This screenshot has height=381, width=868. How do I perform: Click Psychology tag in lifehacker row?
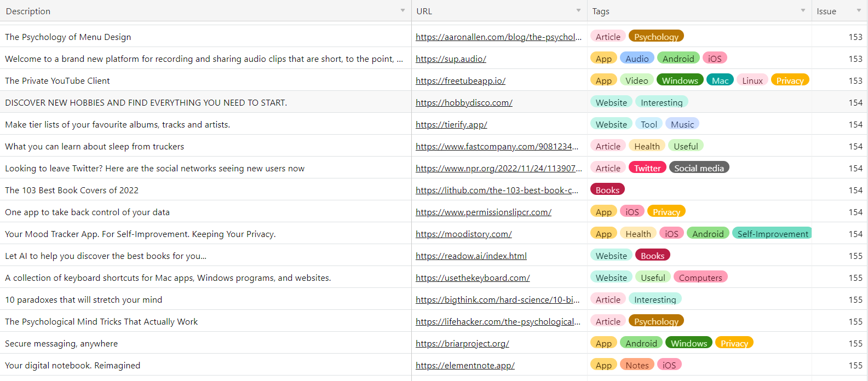click(656, 321)
